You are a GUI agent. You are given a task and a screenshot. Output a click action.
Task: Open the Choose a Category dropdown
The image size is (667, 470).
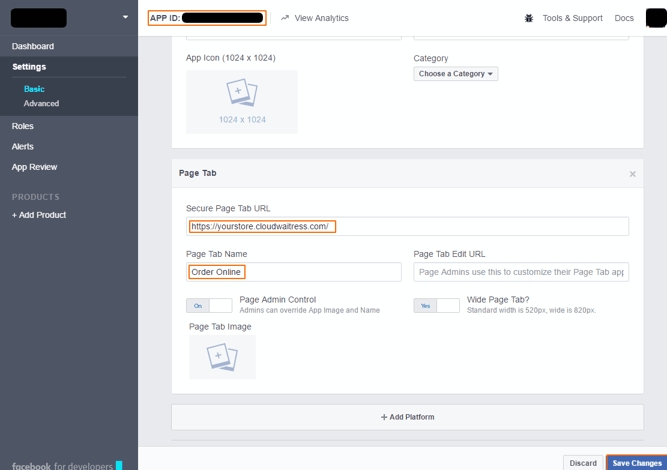click(455, 74)
